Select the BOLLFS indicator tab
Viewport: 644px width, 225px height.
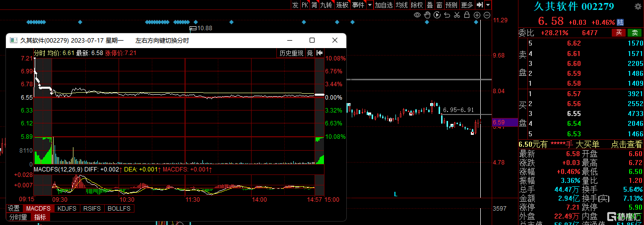coord(119,209)
